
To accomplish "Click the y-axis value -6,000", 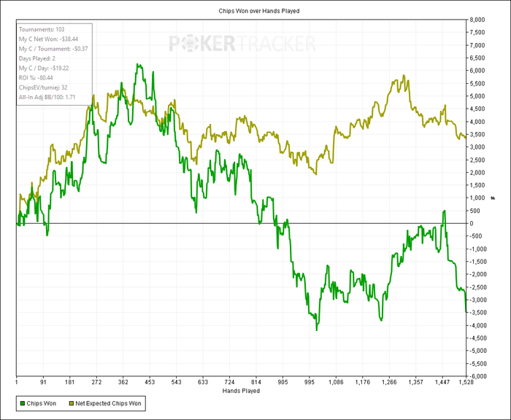I will coord(478,376).
